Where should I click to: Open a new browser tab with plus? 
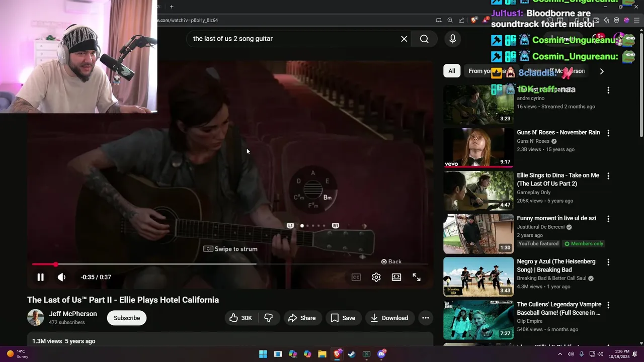(x=172, y=7)
